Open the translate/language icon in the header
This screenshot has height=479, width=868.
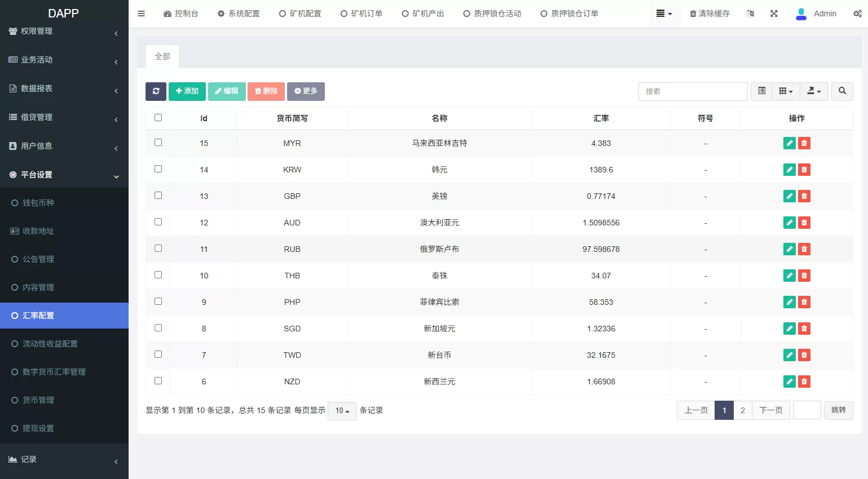(x=750, y=13)
